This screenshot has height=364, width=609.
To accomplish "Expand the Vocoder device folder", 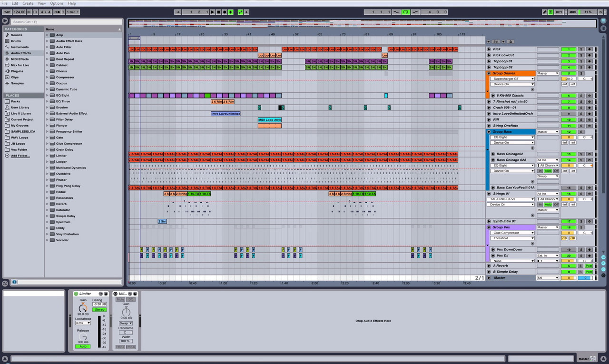I will coord(48,240).
